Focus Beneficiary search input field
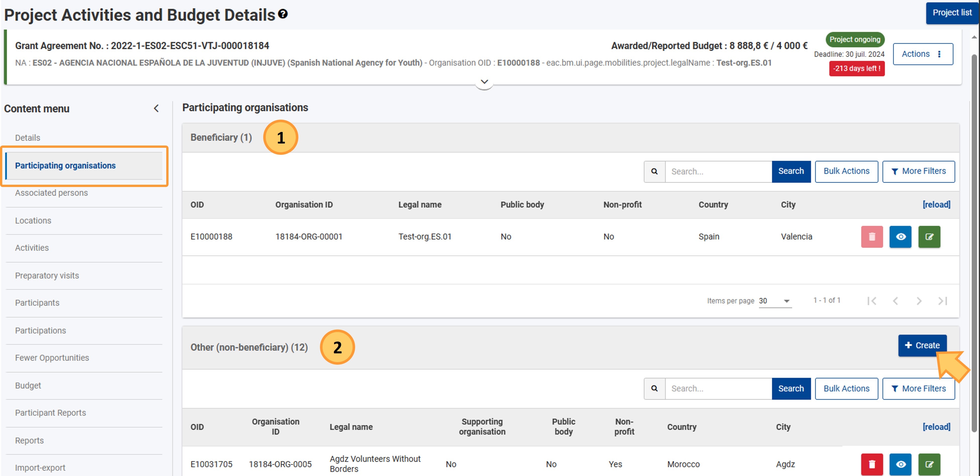980x476 pixels. (x=718, y=171)
